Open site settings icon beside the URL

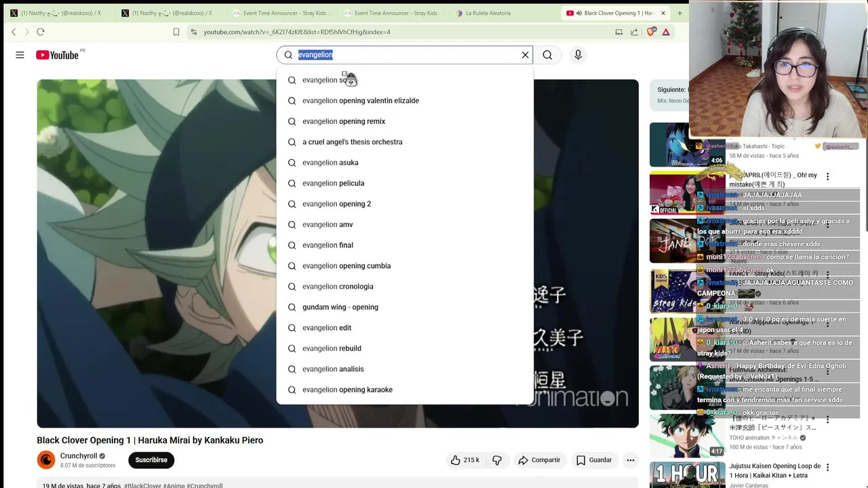pos(194,32)
